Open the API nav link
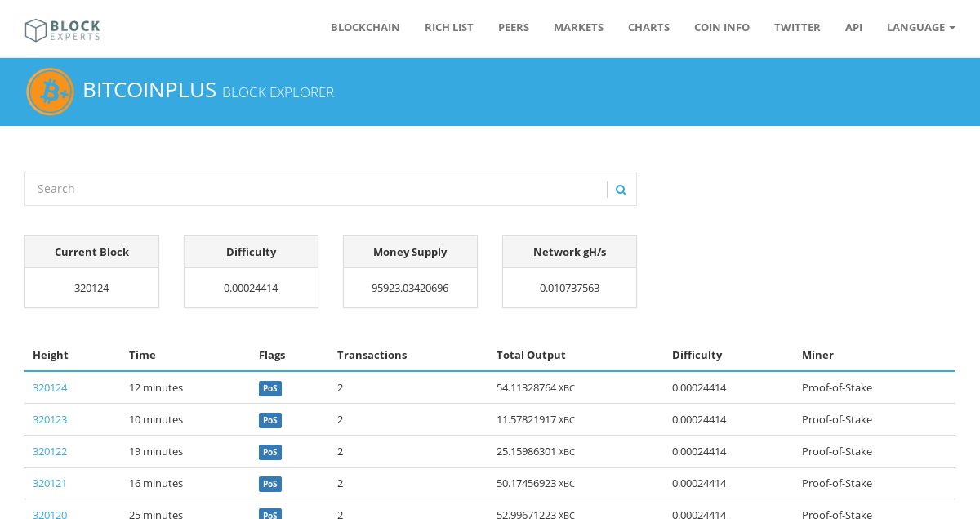 [x=853, y=27]
